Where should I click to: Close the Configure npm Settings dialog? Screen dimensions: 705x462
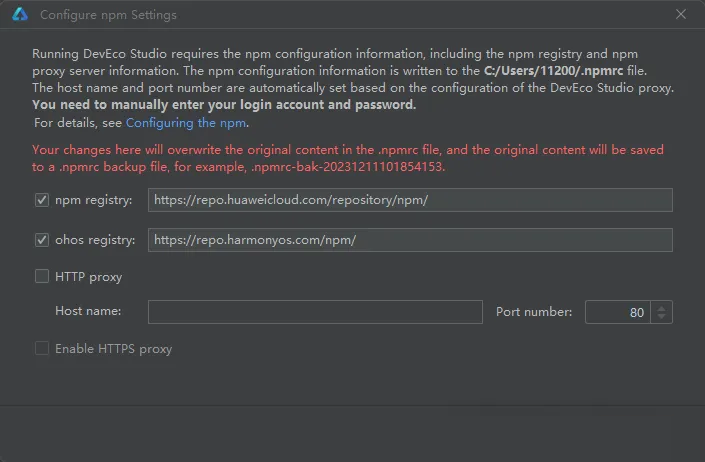point(681,14)
